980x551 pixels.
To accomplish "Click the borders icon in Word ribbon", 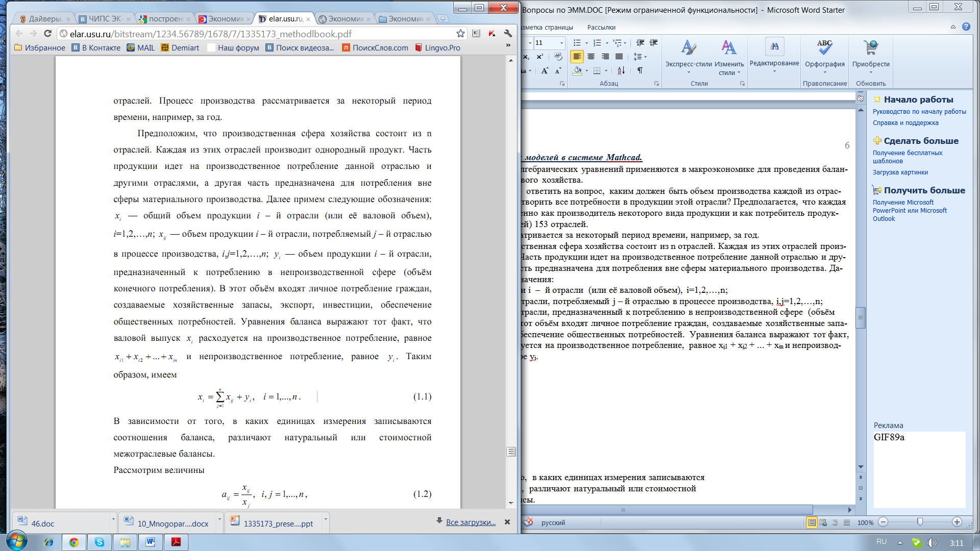I will click(x=597, y=70).
